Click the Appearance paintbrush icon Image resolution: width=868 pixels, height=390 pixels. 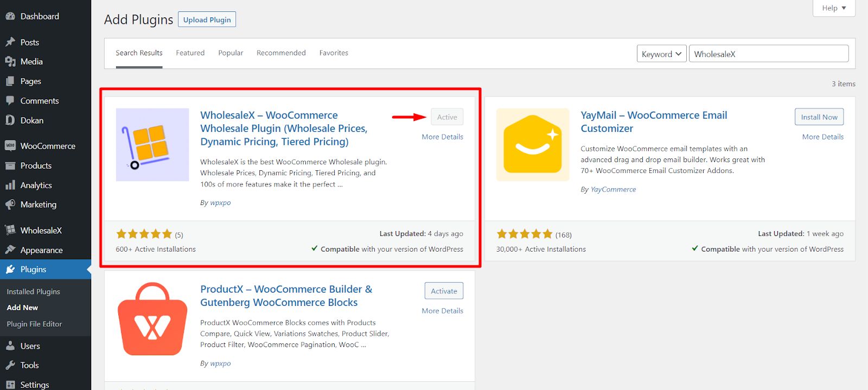click(10, 250)
